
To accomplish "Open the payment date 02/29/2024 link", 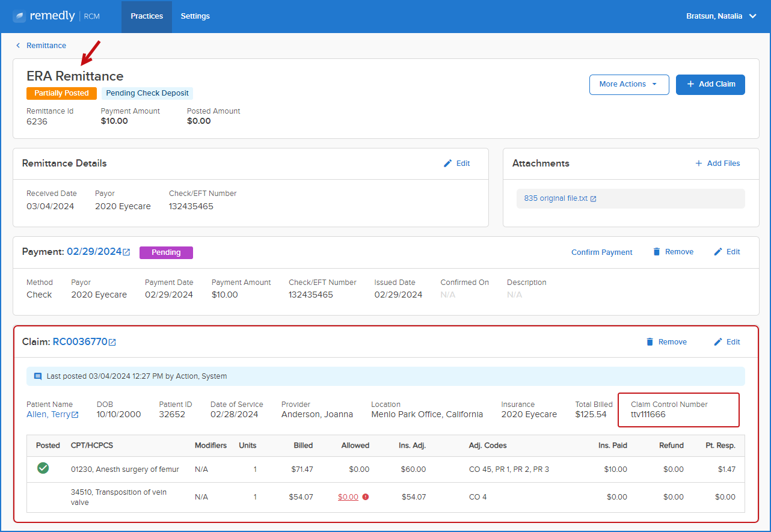I will 94,252.
